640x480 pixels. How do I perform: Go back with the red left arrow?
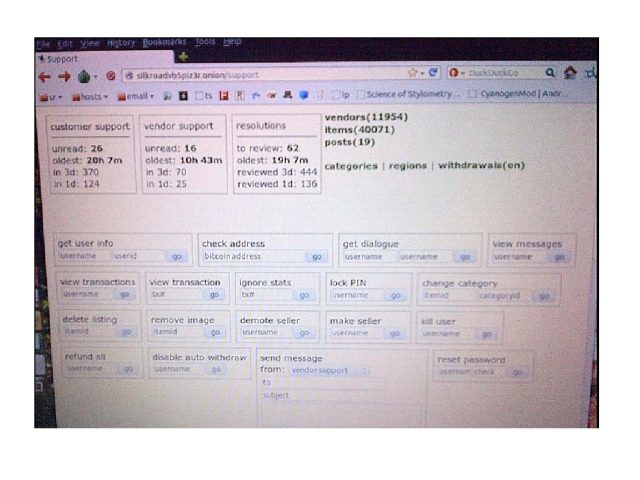tap(44, 77)
